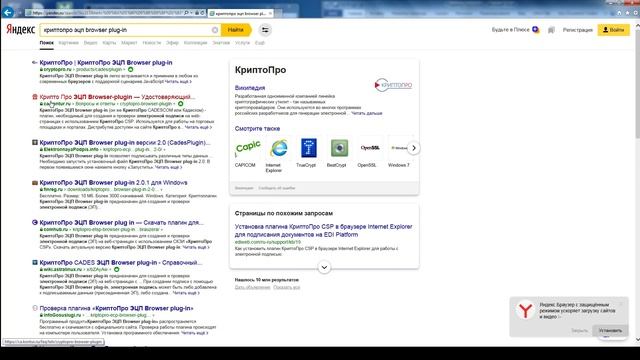Screen dimensions: 640x360
Task: Open result КриптоПро CADES ЭЦП Browser plug-in - Справочный
Action: pyautogui.click(x=120, y=262)
